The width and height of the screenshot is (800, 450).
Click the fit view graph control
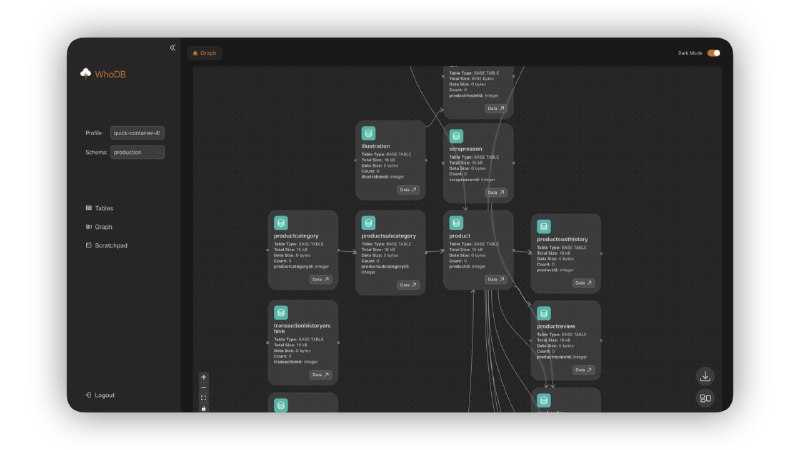tap(204, 398)
